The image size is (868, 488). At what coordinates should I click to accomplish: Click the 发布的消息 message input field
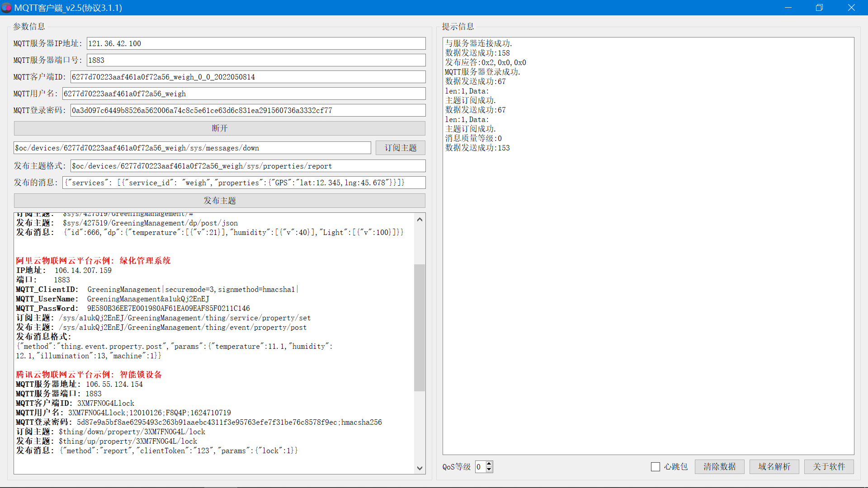(244, 183)
